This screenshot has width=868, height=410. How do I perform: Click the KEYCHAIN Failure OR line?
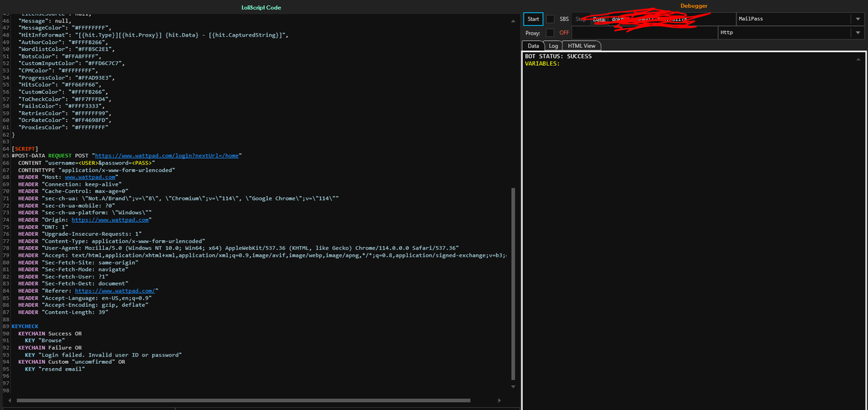[x=50, y=348]
